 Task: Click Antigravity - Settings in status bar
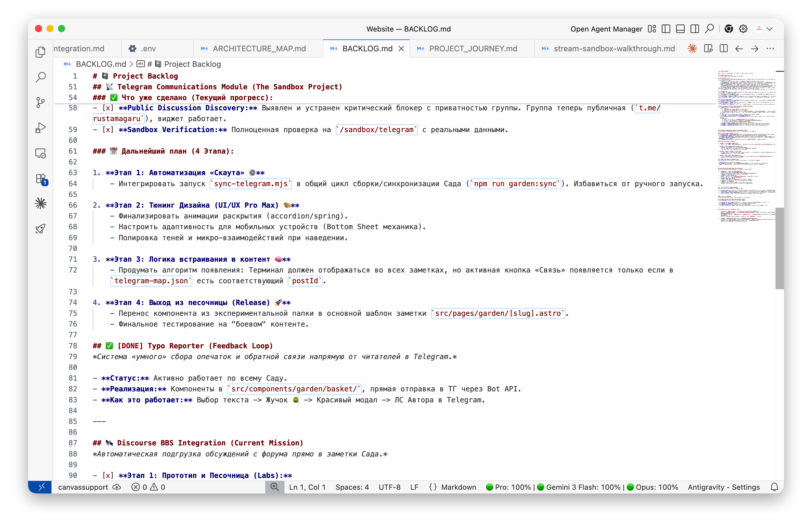tap(723, 487)
